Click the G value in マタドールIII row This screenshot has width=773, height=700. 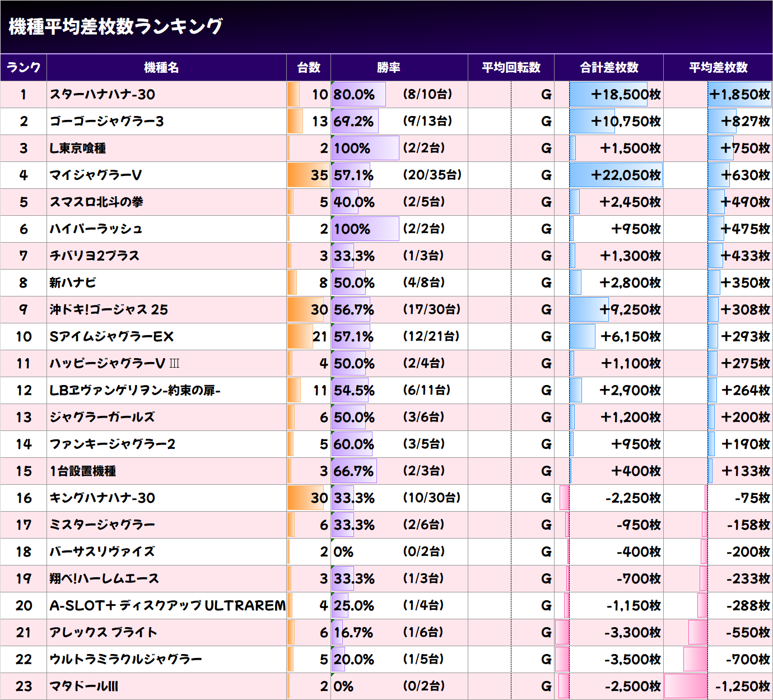coord(546,687)
